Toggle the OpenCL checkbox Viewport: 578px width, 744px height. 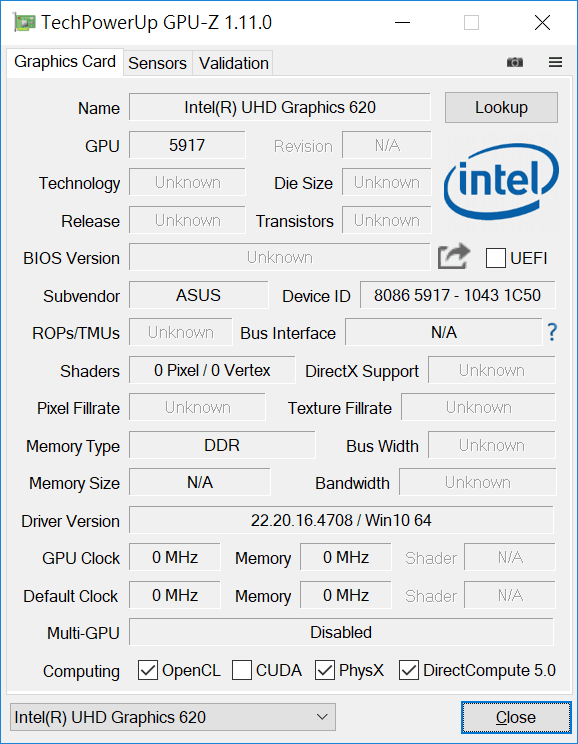pos(148,670)
